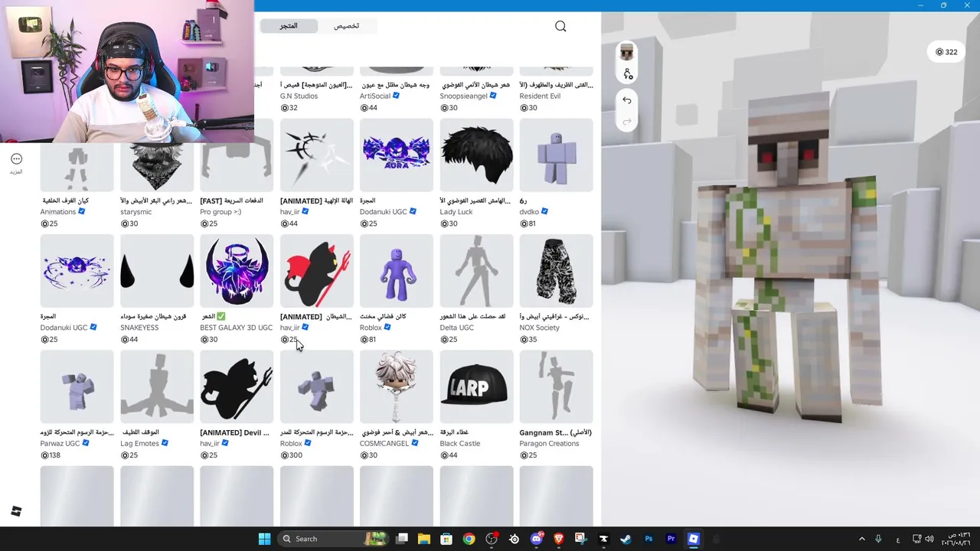Click the Roblox taskbar icon

click(x=693, y=539)
